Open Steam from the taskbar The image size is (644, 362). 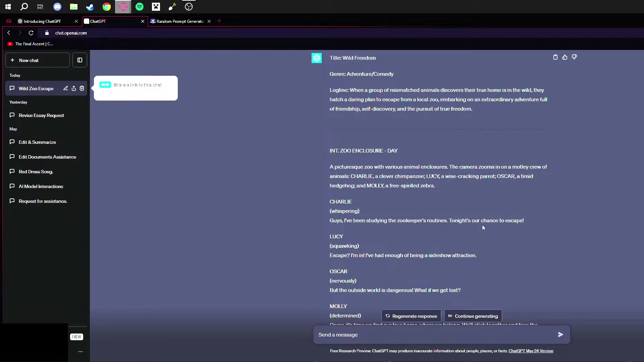[x=90, y=7]
